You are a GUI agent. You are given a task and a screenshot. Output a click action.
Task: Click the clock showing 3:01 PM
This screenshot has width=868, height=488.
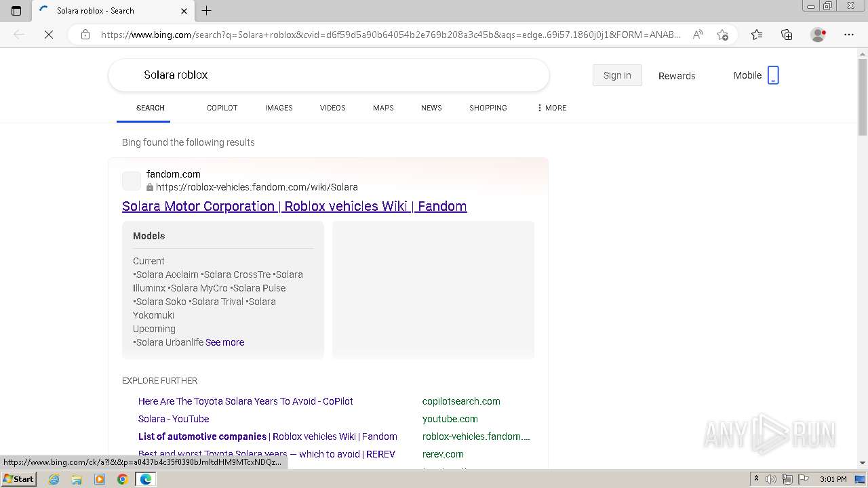(x=833, y=479)
